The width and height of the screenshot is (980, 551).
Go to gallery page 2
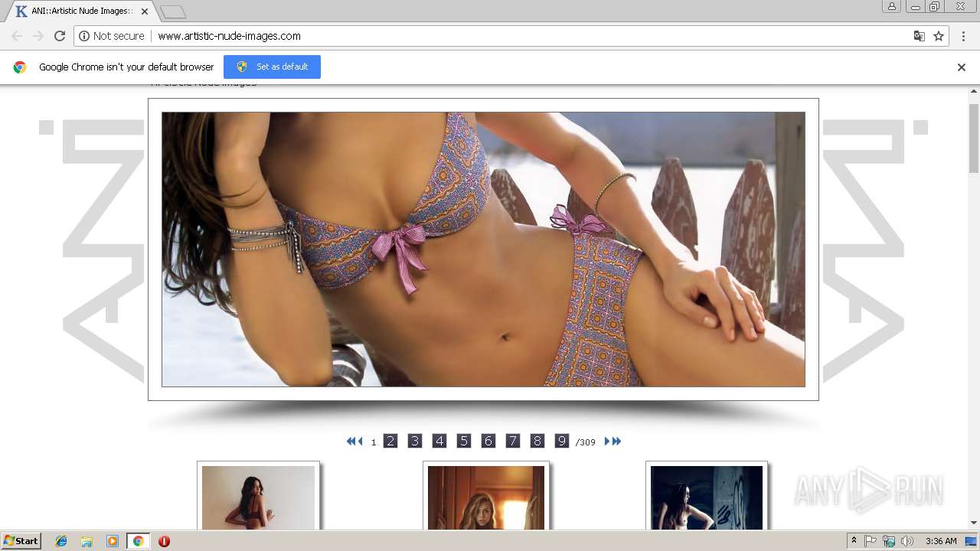[x=390, y=441]
